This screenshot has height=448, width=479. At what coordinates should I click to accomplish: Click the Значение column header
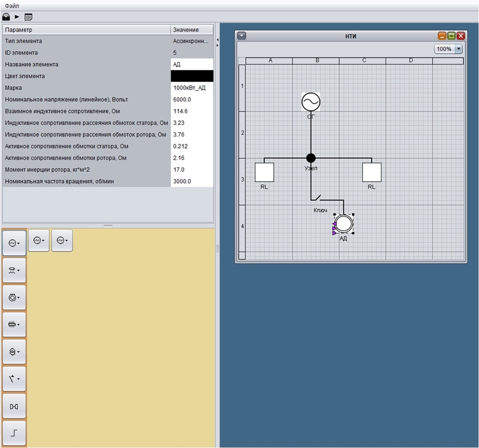[x=192, y=30]
